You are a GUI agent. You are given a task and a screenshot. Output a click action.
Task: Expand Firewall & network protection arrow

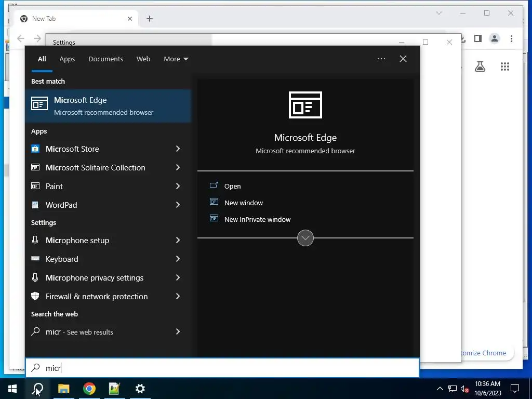coord(178,296)
